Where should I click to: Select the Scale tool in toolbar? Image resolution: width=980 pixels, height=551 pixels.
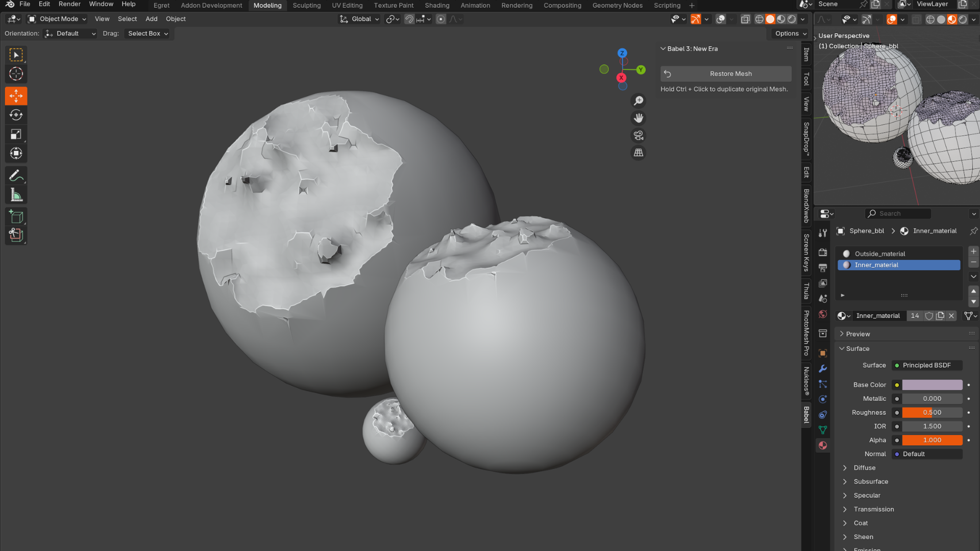tap(16, 134)
